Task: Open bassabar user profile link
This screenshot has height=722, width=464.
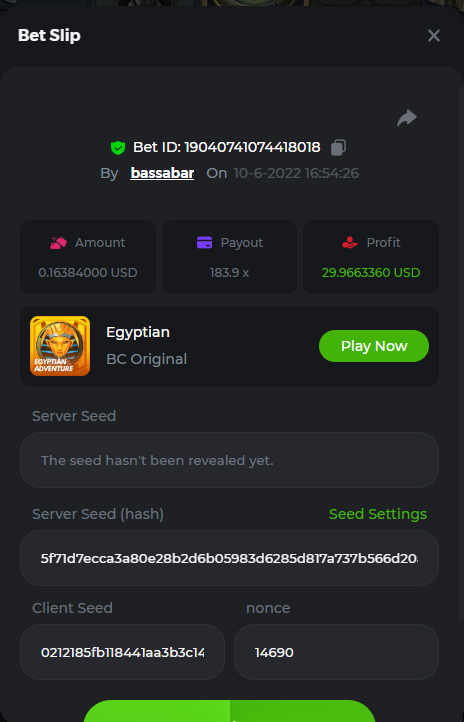Action: [x=162, y=173]
